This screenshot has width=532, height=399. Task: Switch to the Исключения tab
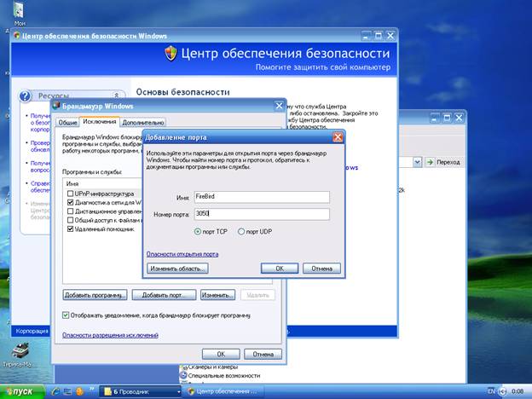[100, 121]
